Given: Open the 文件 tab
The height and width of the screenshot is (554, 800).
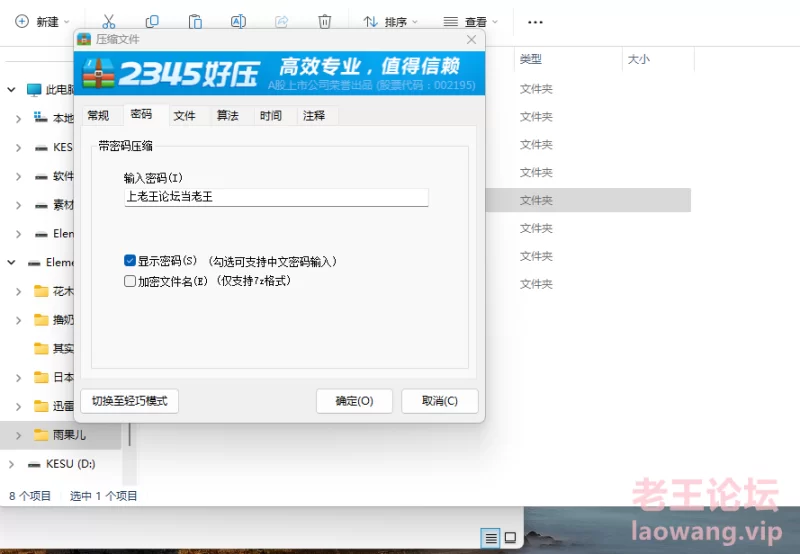Looking at the screenshot, I should pyautogui.click(x=185, y=115).
